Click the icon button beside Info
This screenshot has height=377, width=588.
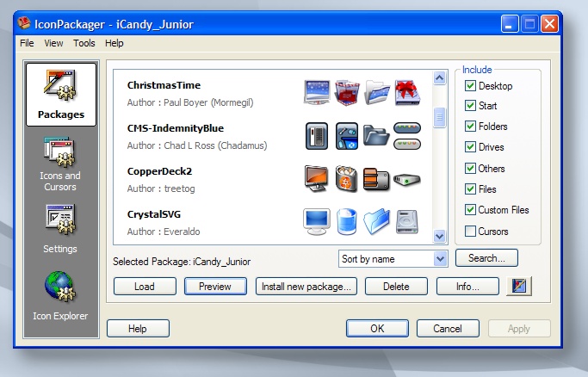[x=519, y=287]
